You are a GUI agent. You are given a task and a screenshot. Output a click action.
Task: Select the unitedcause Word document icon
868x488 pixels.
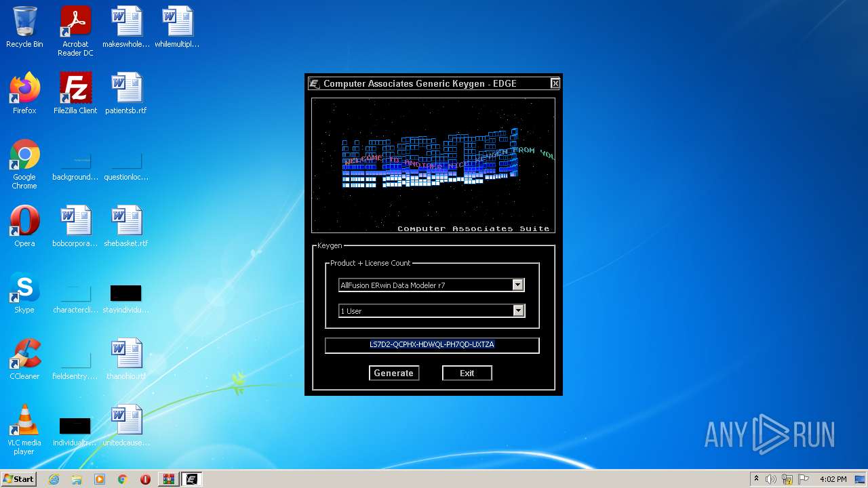tap(126, 426)
